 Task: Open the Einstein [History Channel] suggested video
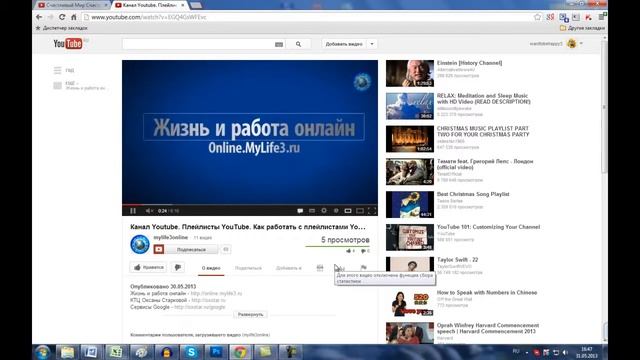[469, 63]
